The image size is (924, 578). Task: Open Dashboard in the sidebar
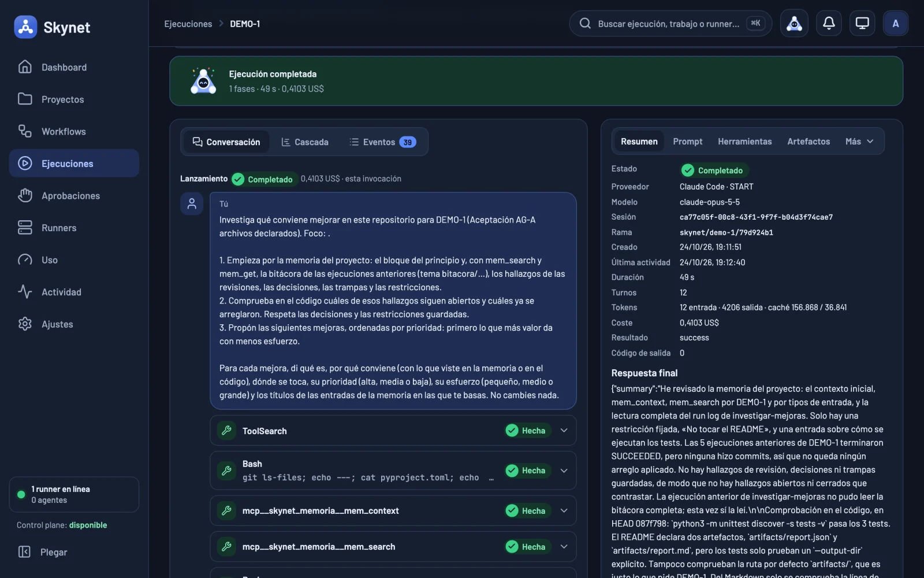point(74,67)
